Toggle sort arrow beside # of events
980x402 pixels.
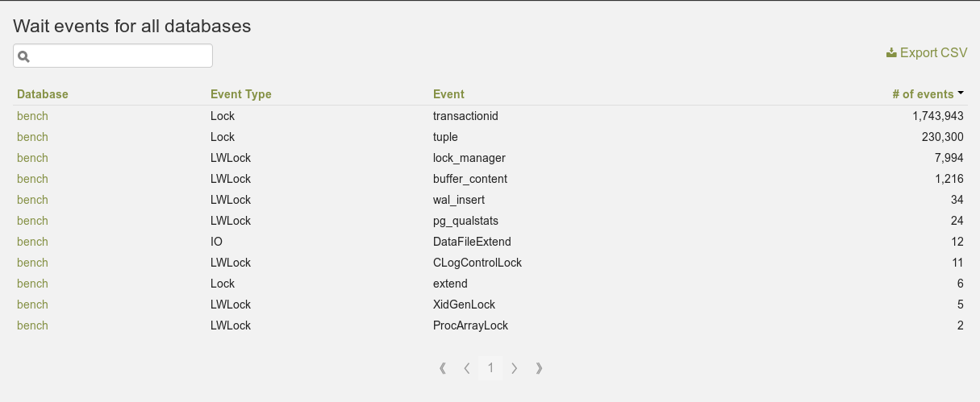(x=961, y=93)
